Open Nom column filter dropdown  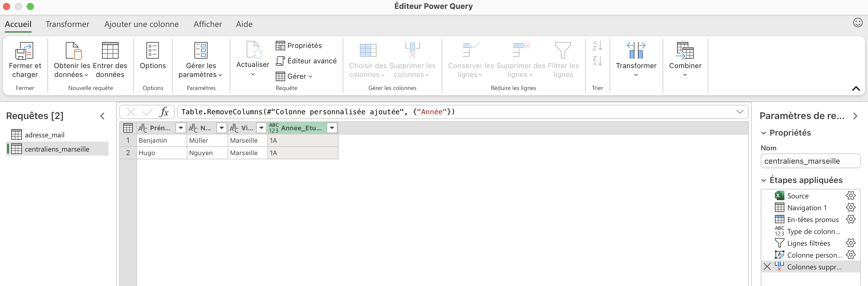(x=221, y=128)
